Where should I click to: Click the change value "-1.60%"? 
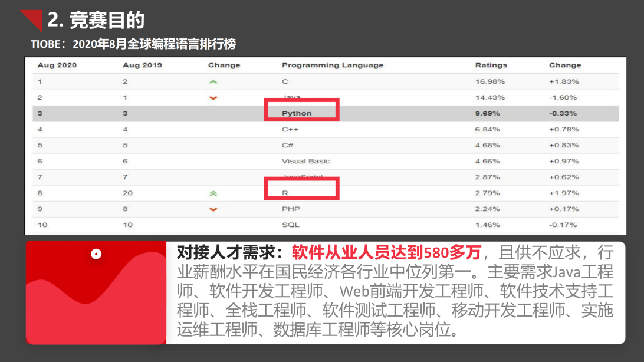click(x=563, y=98)
